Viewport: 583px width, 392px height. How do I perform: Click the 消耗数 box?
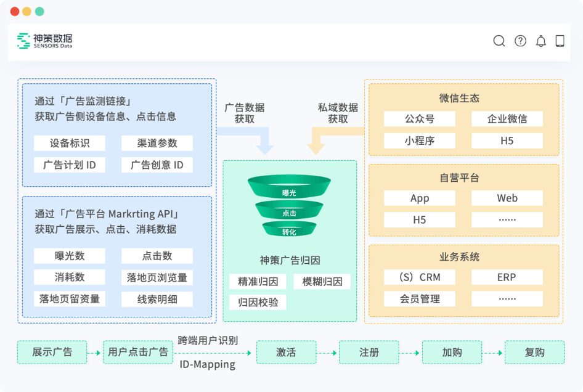coord(70,277)
